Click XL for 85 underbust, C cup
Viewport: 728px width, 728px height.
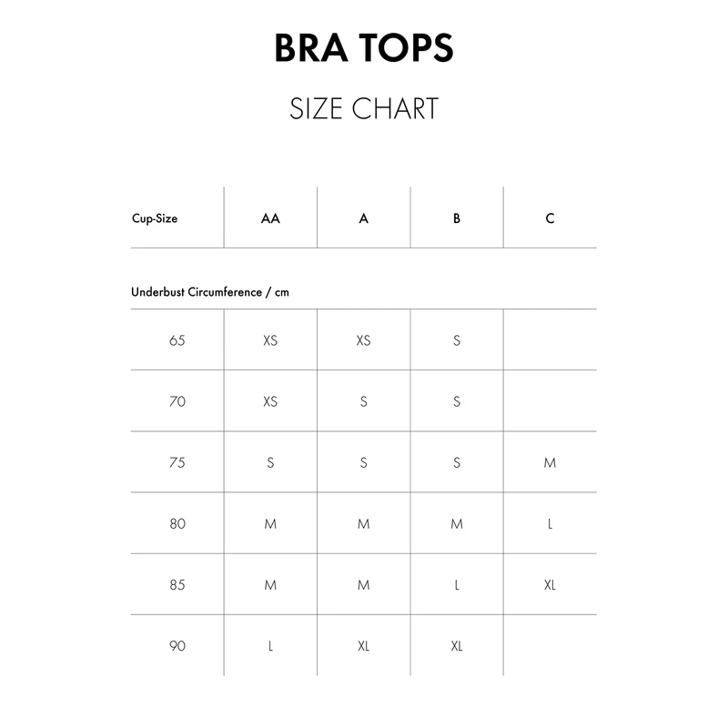click(550, 584)
